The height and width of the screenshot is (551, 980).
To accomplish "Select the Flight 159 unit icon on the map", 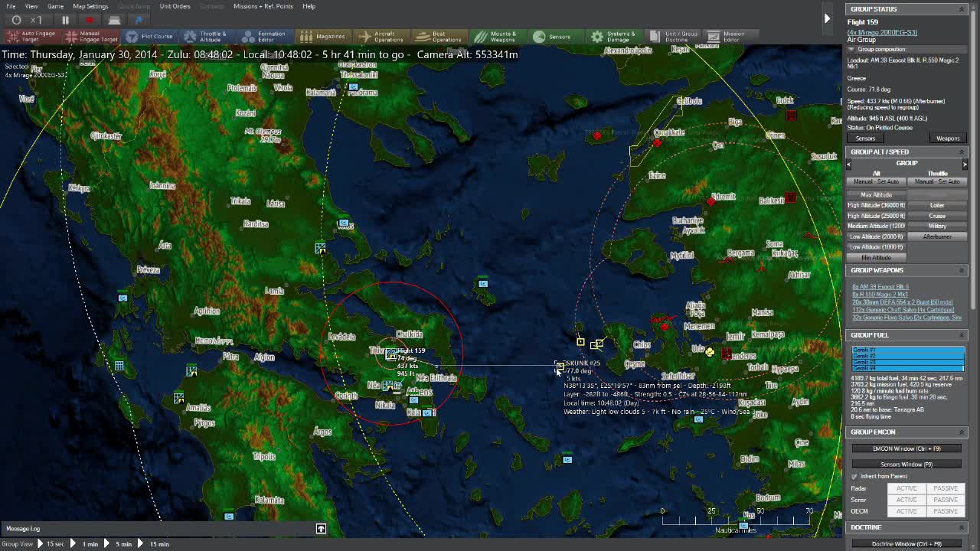I will pyautogui.click(x=390, y=354).
